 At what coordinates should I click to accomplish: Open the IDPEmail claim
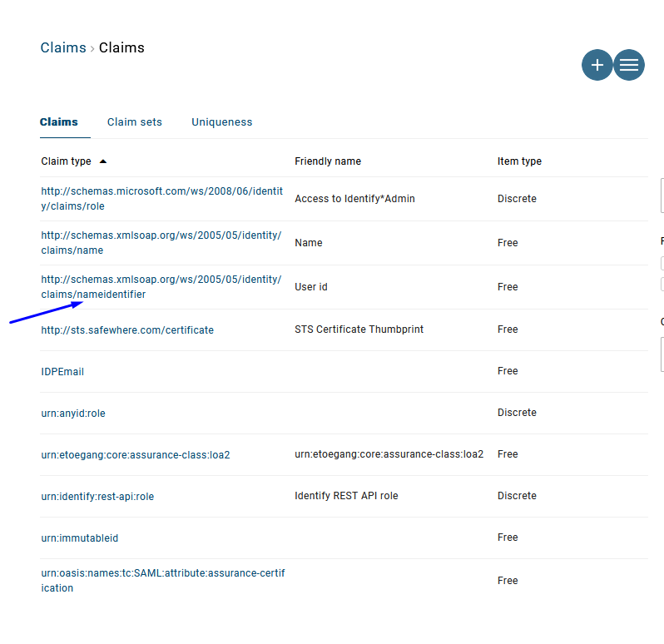coord(62,372)
